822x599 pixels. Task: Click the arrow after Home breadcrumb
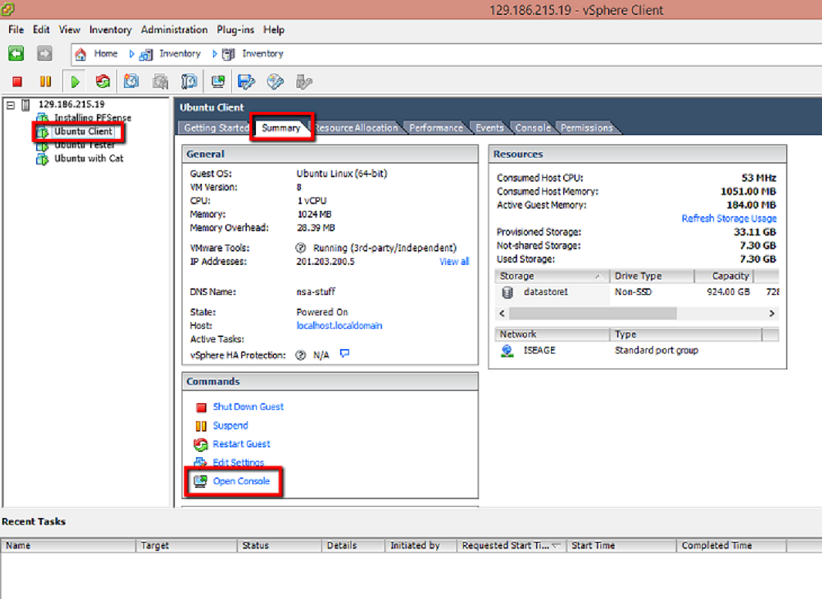click(132, 54)
